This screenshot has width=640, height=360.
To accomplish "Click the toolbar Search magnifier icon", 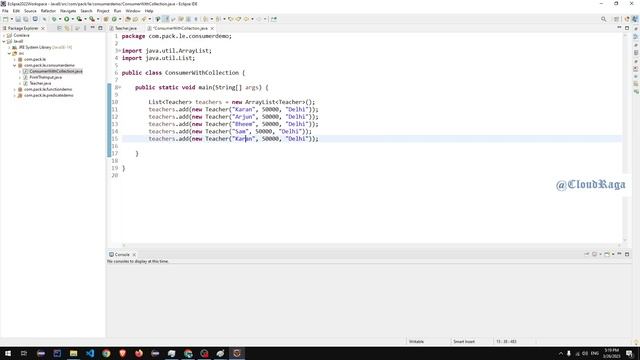I will pos(604,19).
